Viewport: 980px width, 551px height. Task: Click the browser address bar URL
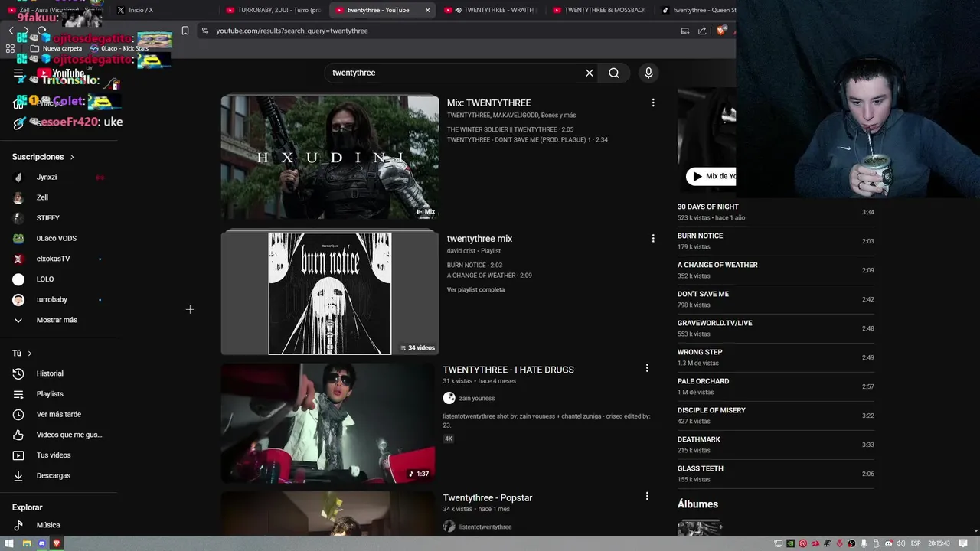(x=292, y=31)
